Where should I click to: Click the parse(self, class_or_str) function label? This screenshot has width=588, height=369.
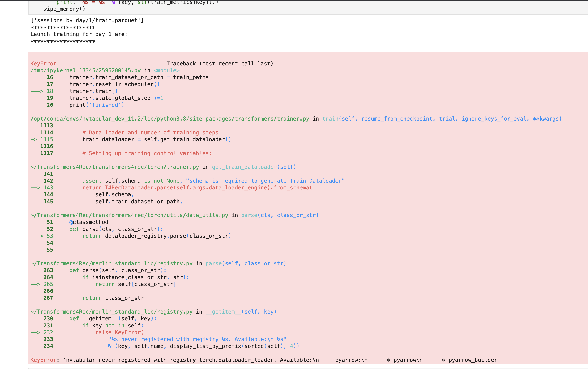pyautogui.click(x=245, y=263)
